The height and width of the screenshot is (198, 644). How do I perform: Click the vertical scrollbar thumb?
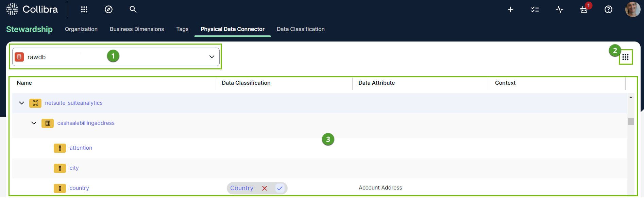coord(631,121)
